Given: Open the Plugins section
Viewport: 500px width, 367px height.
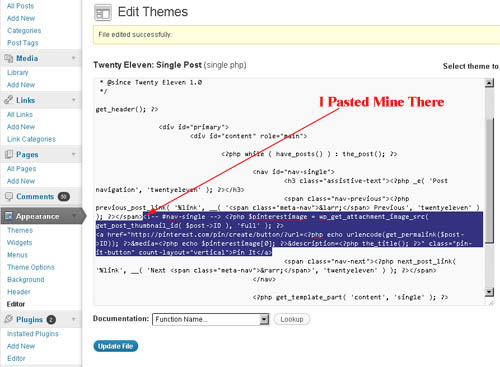Looking at the screenshot, I should pyautogui.click(x=29, y=320).
